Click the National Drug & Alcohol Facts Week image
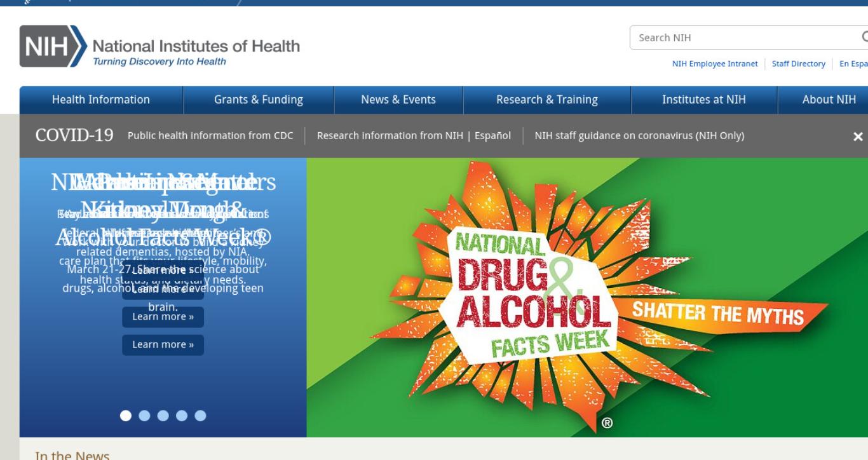The height and width of the screenshot is (460, 868). 587,297
